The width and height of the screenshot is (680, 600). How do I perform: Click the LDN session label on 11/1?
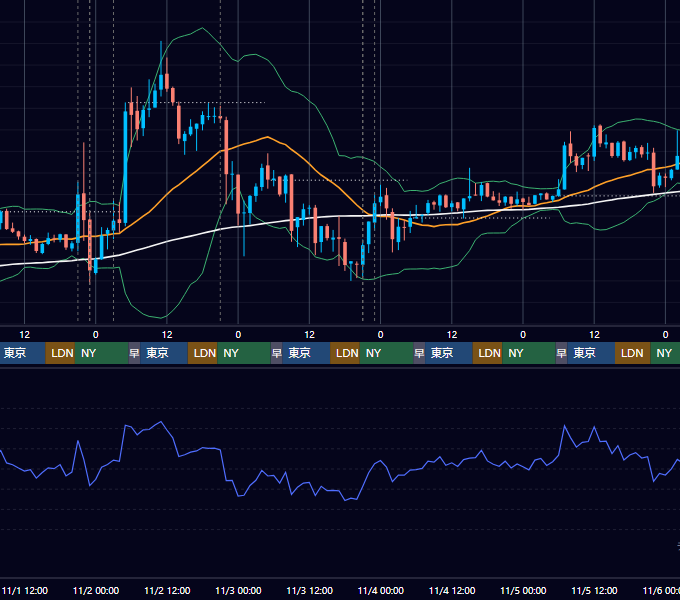[x=62, y=353]
